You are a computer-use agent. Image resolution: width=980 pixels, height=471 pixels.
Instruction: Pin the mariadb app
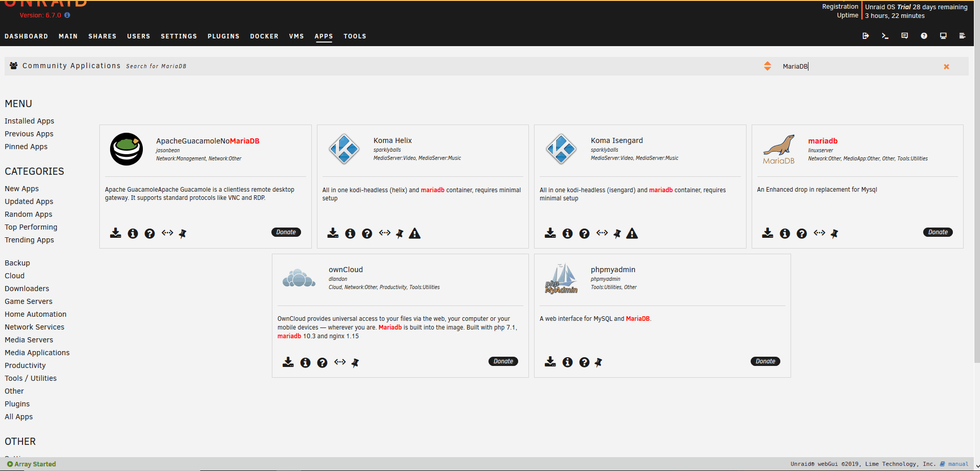835,234
